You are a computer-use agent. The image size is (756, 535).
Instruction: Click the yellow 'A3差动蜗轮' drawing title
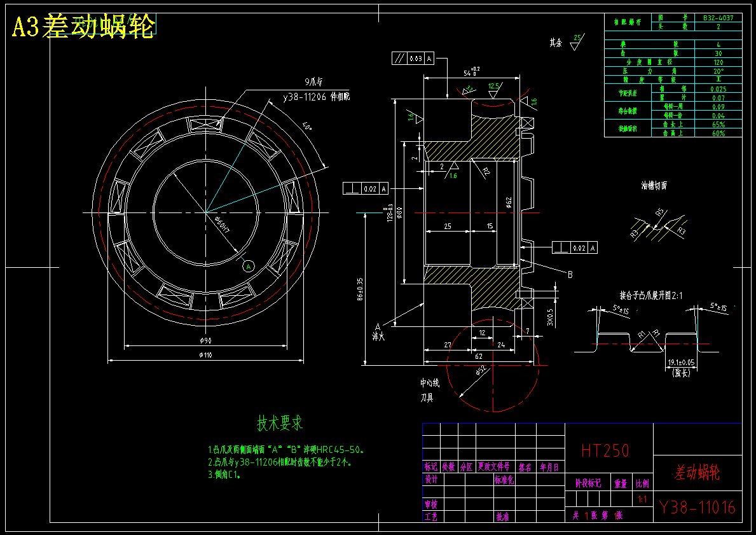click(83, 26)
